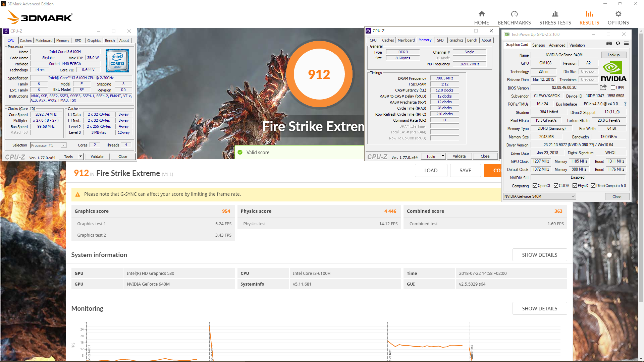Click the Intel Core i3 logo in CPU-Z
Viewport: 644px width, 362px height.
pyautogui.click(x=117, y=61)
